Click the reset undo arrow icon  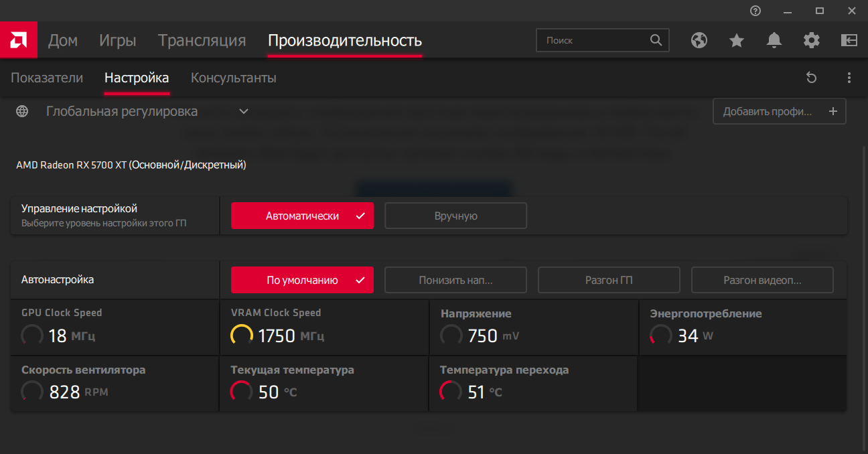click(x=812, y=78)
